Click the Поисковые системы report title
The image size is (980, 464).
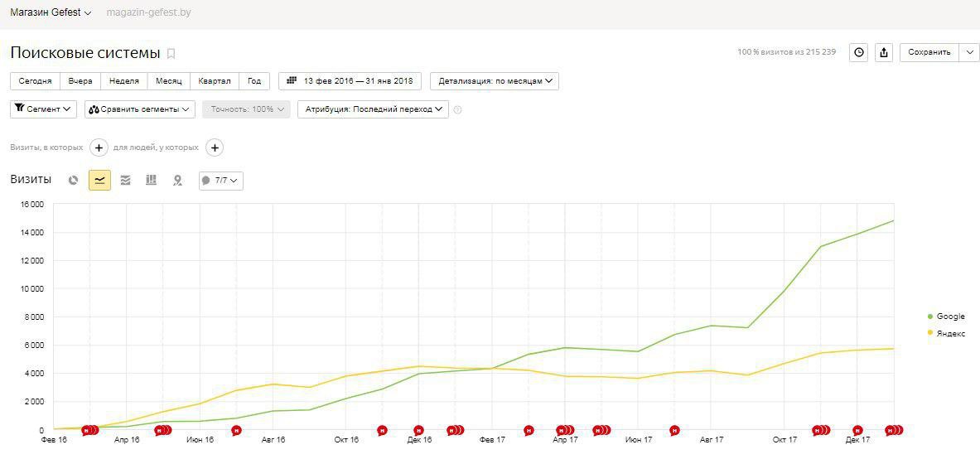click(x=85, y=53)
